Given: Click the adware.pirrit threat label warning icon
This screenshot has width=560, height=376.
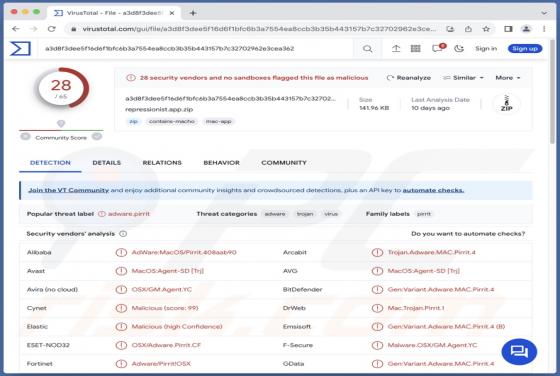Looking at the screenshot, I should (102, 214).
